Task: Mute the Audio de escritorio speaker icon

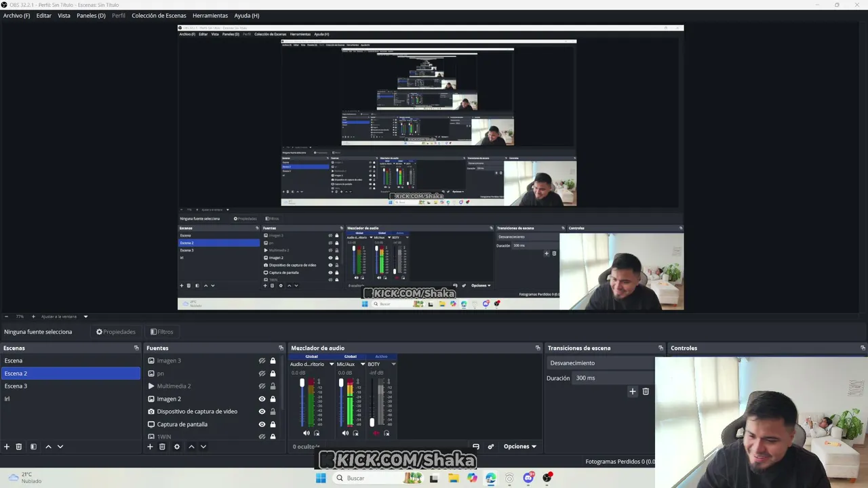Action: pyautogui.click(x=307, y=433)
